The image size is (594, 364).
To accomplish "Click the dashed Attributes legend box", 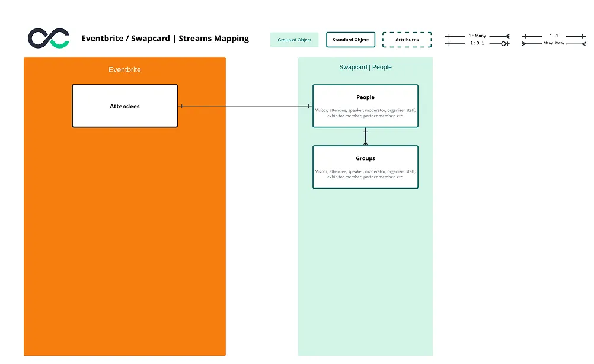I will (x=407, y=40).
